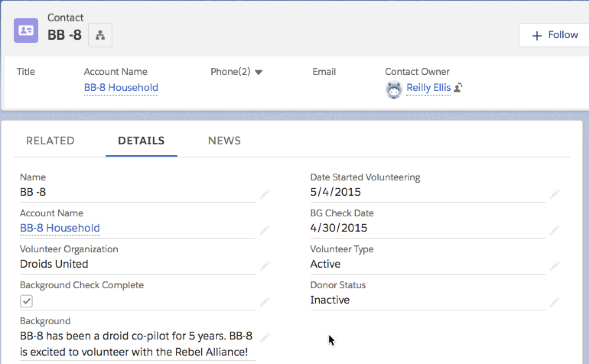Edit Date Started Volunteering pencil icon
589x364 pixels.
coord(555,194)
